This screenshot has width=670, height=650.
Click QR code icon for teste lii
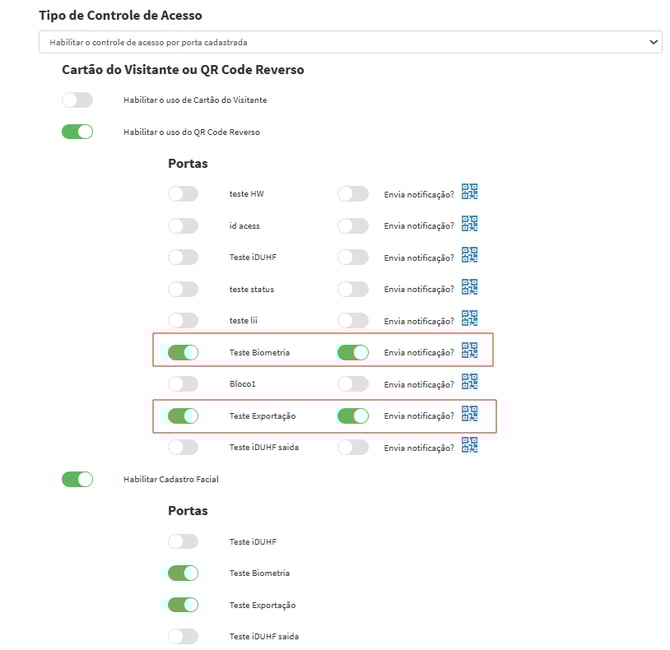pyautogui.click(x=469, y=319)
